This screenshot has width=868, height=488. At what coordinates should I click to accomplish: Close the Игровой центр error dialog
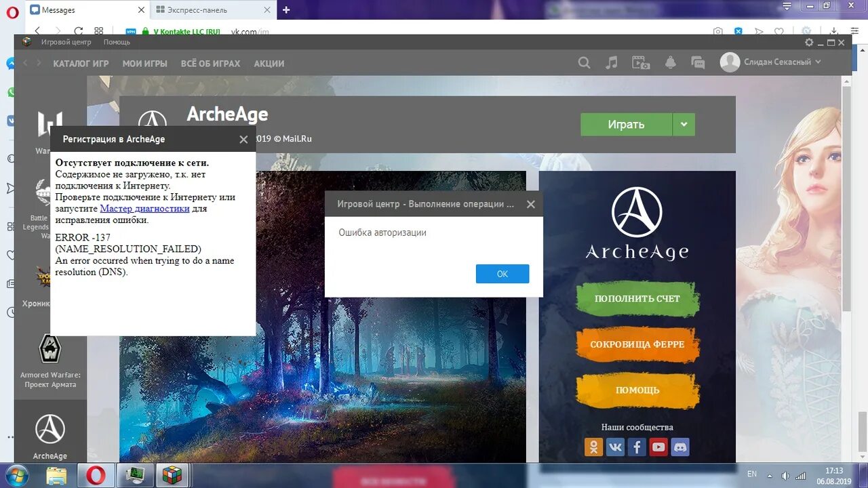click(x=531, y=204)
